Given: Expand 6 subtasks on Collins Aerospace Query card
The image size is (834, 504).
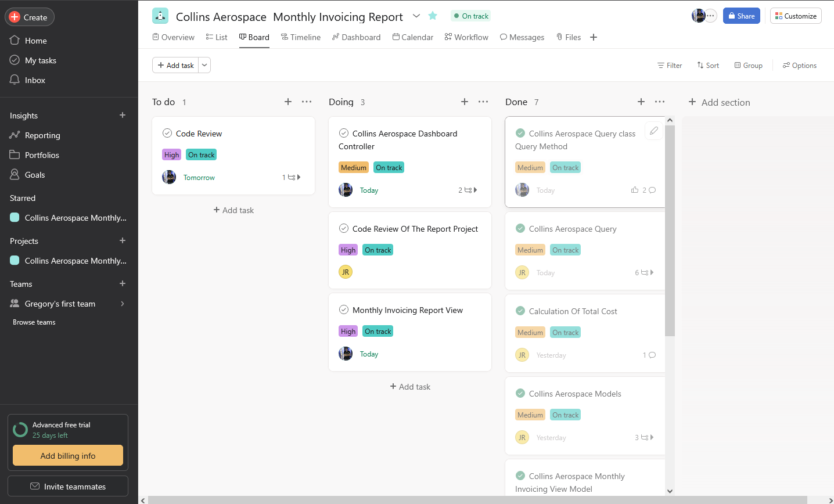Looking at the screenshot, I should pos(644,272).
